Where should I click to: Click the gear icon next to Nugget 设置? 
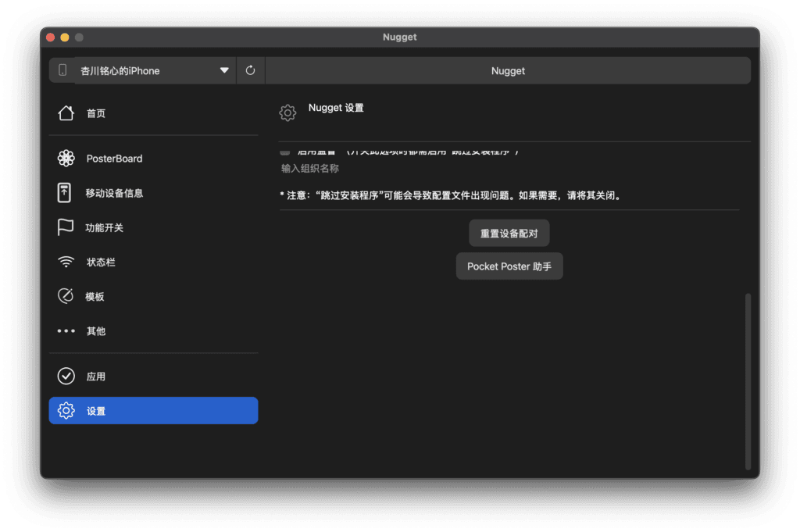pos(288,112)
